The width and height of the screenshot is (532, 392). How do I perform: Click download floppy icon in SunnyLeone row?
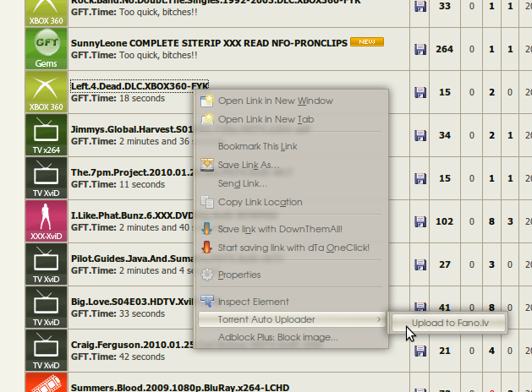point(420,49)
